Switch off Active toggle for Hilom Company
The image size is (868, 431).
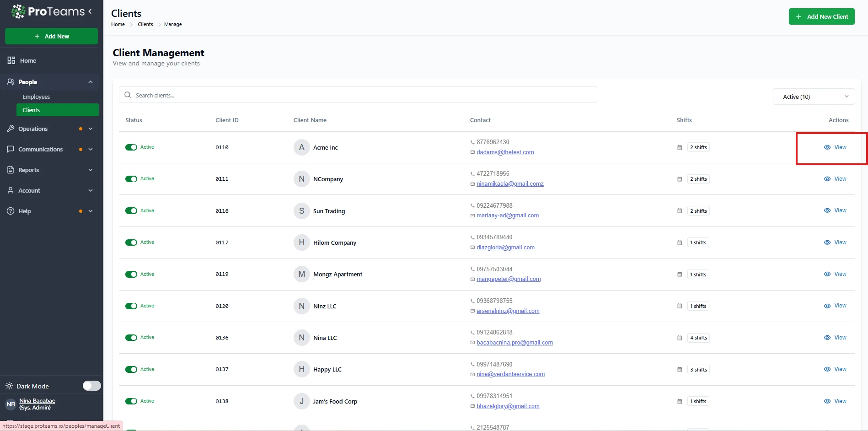[x=131, y=242]
